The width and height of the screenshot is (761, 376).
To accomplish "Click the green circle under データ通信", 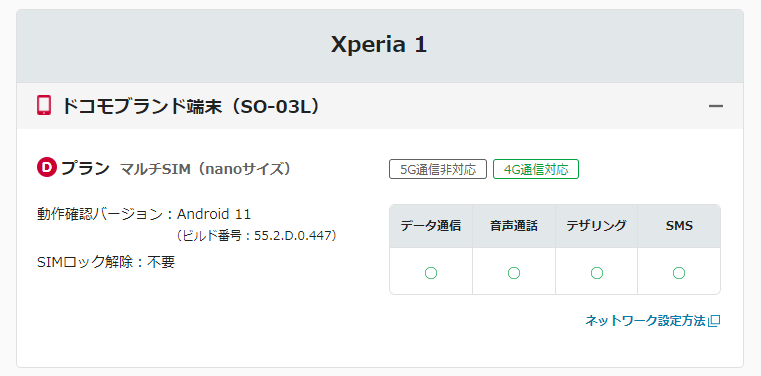I will click(x=431, y=273).
